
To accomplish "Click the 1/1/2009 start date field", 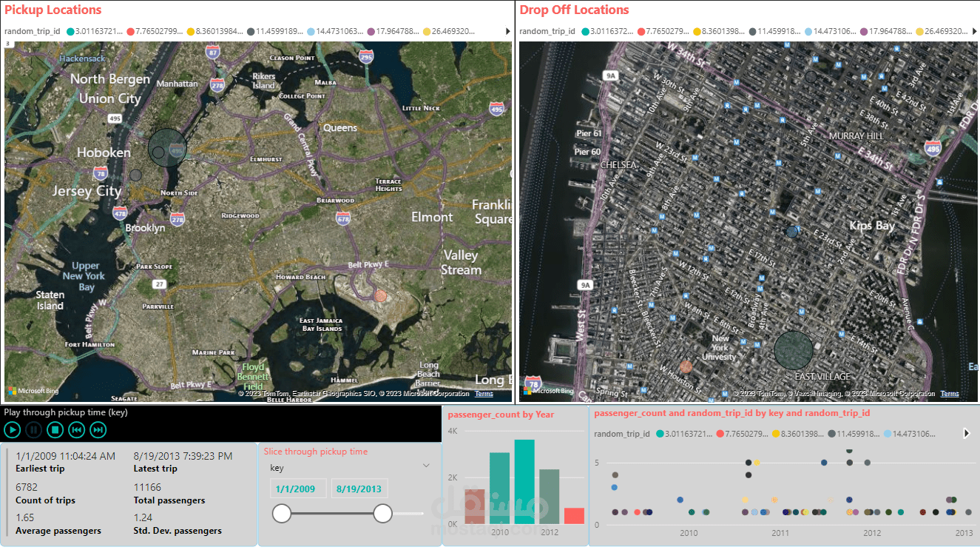I will pyautogui.click(x=295, y=489).
